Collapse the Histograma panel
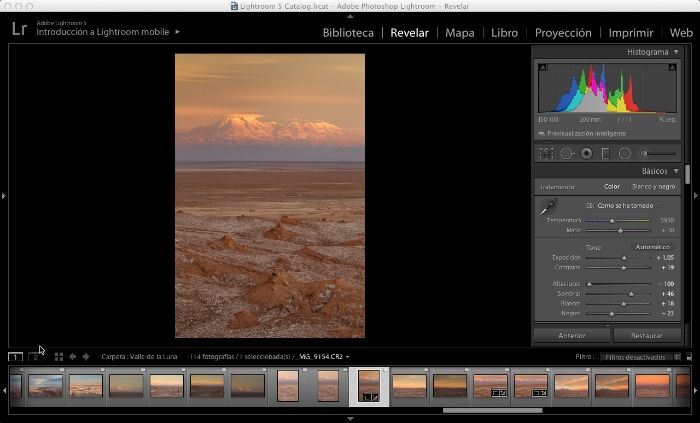The width and height of the screenshot is (700, 423). point(676,52)
